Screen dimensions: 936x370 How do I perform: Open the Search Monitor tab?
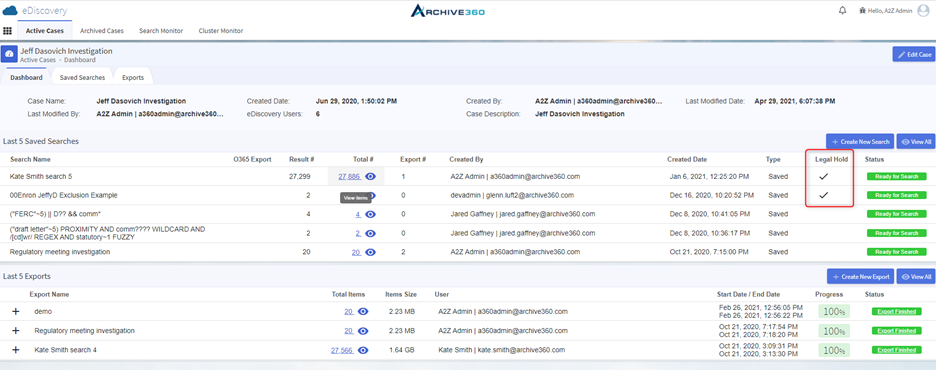pos(161,30)
